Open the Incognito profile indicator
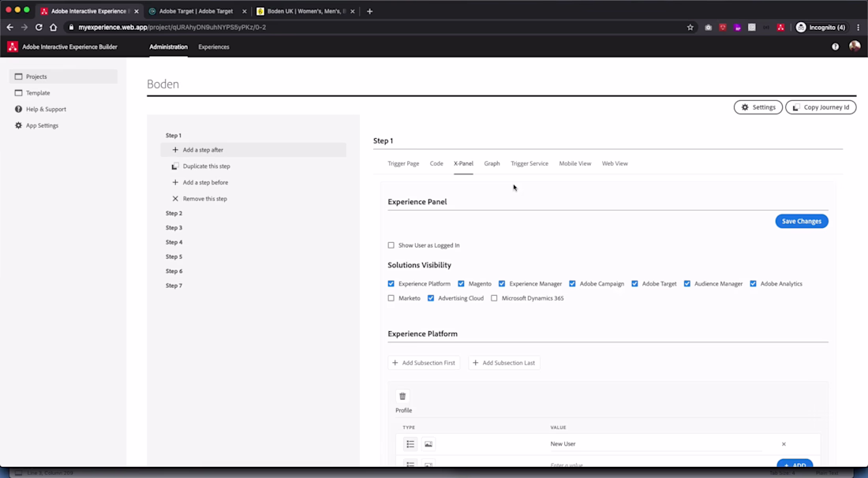Screen dimensions: 868x478 (x=821, y=27)
